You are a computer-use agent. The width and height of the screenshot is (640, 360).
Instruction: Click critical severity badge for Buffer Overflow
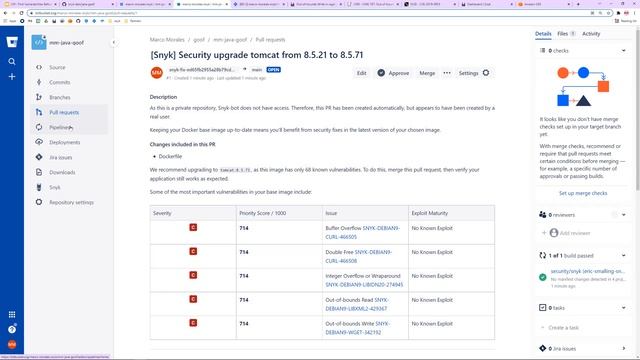coord(193,227)
